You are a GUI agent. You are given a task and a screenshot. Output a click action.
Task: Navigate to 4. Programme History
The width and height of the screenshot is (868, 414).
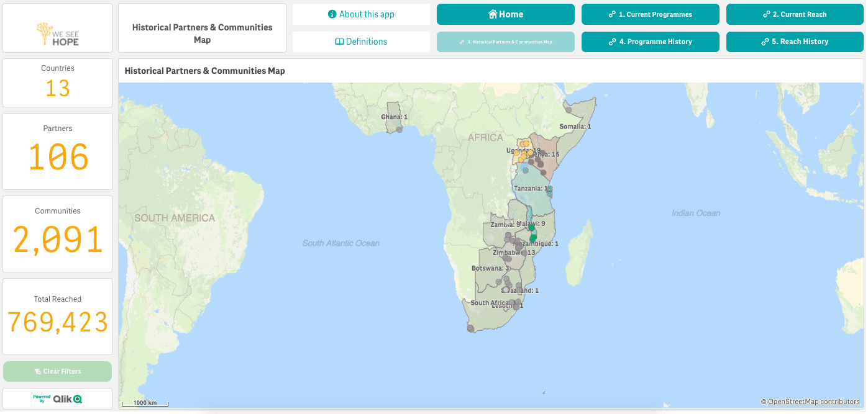[x=650, y=42]
